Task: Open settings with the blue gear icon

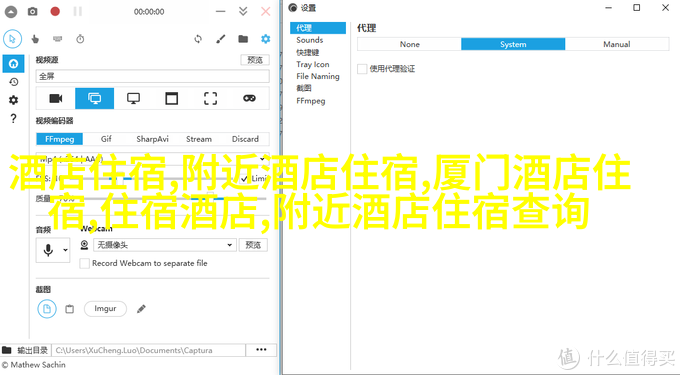Action: [265, 39]
